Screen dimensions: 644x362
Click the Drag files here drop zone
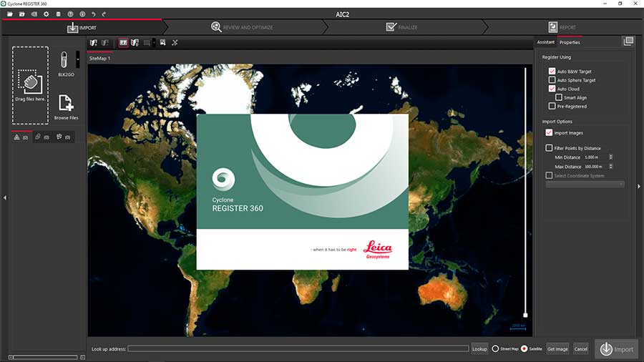click(x=30, y=85)
